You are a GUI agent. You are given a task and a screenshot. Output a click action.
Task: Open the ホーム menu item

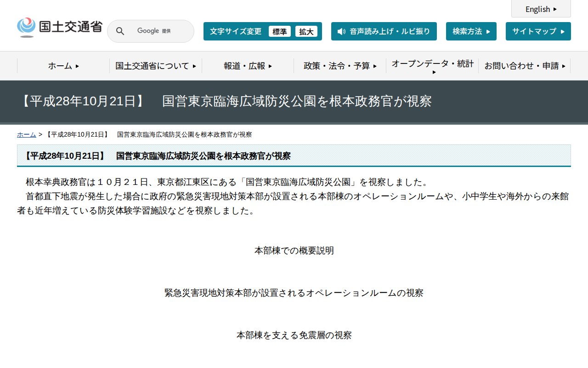[x=60, y=66]
